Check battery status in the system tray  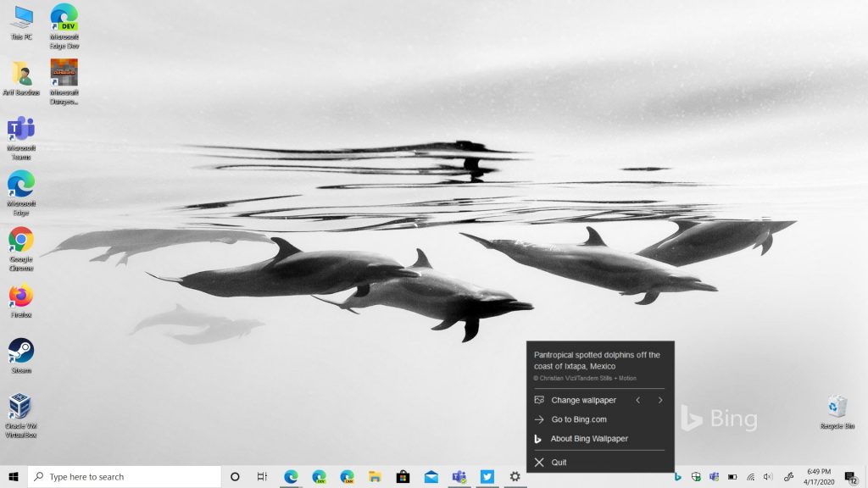point(732,477)
